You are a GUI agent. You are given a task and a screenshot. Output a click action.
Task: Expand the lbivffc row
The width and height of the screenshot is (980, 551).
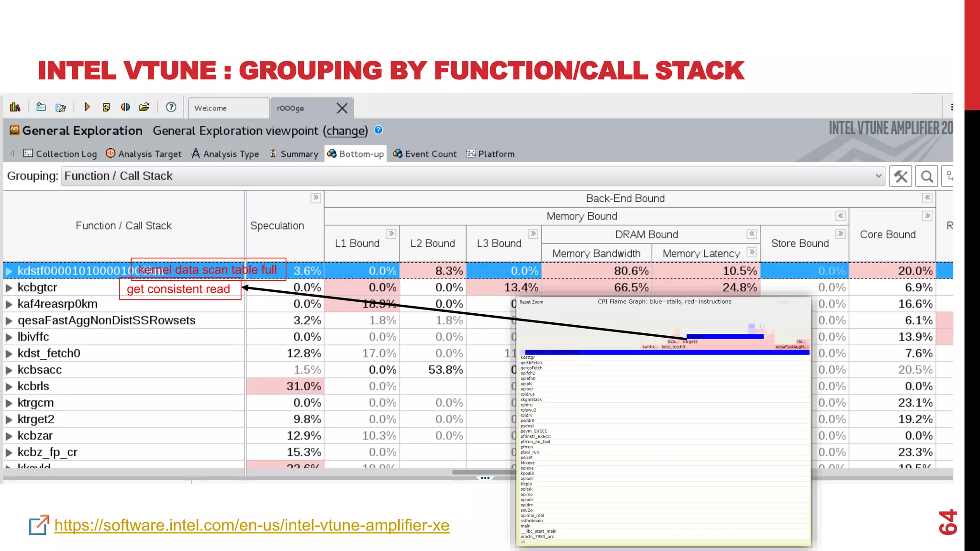tap(9, 337)
